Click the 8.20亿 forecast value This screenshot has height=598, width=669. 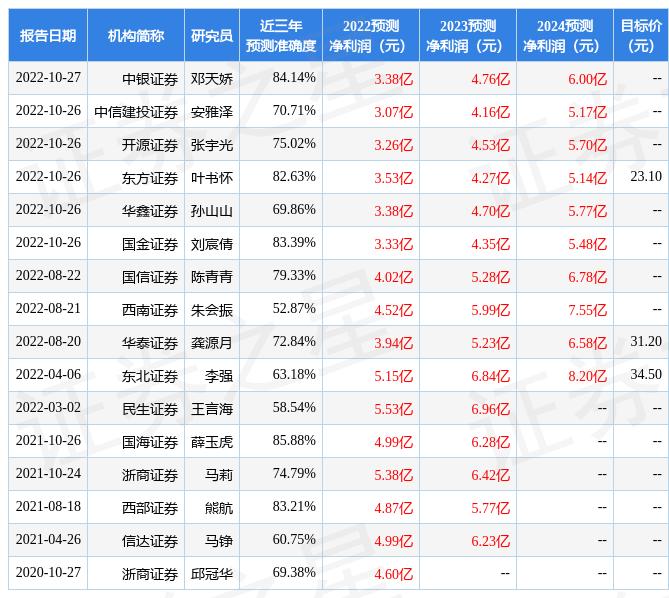(x=587, y=376)
